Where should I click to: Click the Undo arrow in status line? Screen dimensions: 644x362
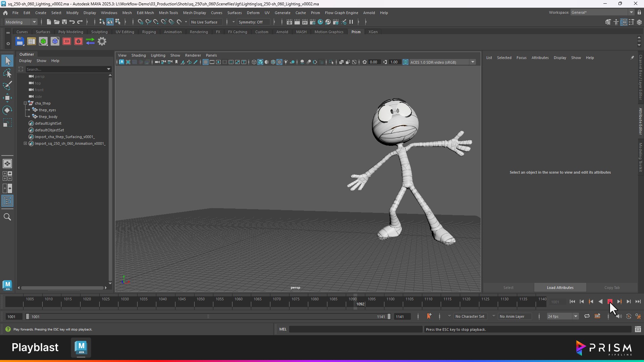pos(72,22)
